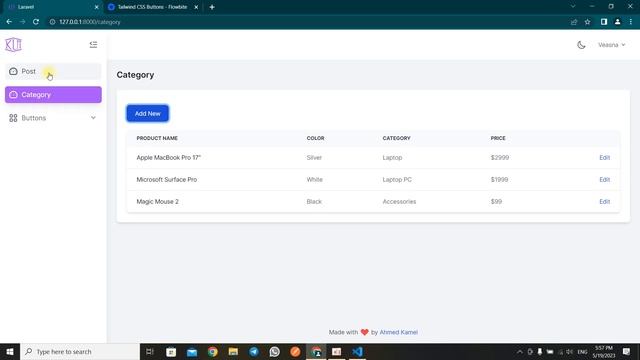Go back in the browser
Viewport: 640px width, 360px height.
(x=9, y=22)
